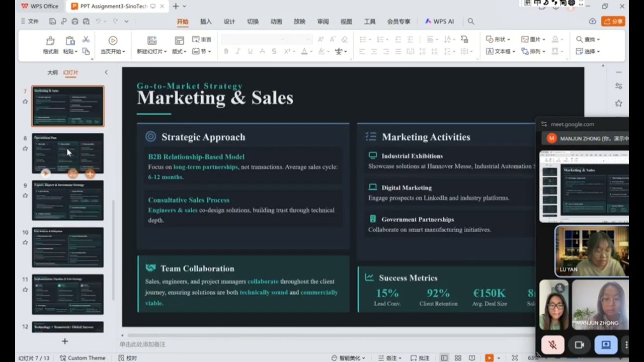Switch to Reading view in status bar
Screen dimensions: 644x362
pos(472,358)
